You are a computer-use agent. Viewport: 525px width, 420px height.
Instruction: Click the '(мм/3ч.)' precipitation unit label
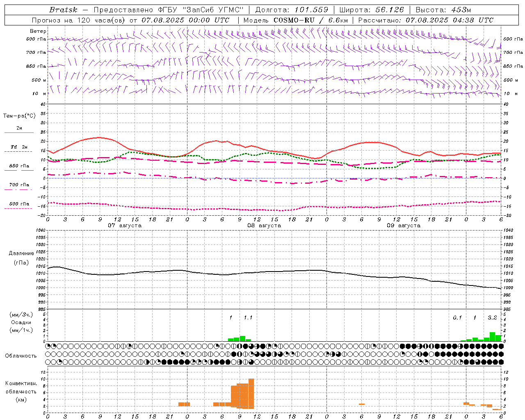coord(21,315)
